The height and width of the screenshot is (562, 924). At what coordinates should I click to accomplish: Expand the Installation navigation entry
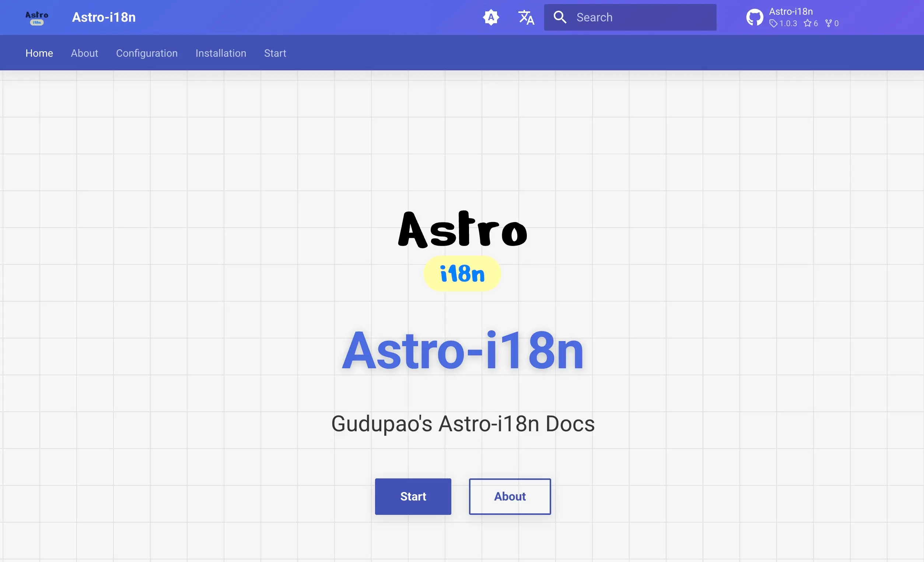220,53
